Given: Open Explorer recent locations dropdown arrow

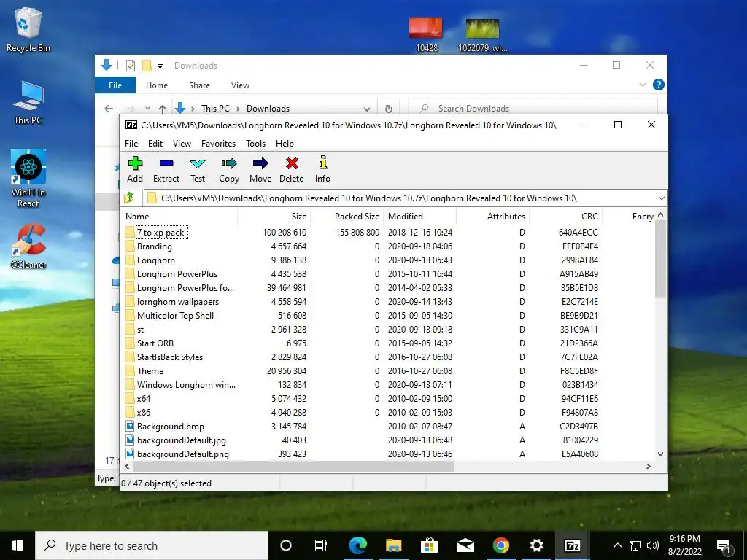Looking at the screenshot, I should point(147,109).
